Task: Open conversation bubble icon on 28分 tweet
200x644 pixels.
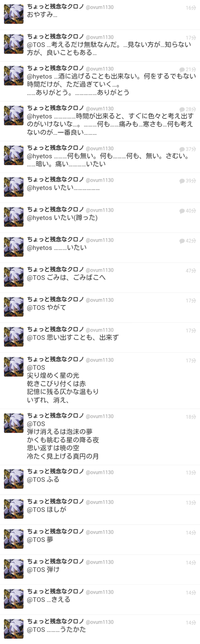Action: pyautogui.click(x=182, y=109)
